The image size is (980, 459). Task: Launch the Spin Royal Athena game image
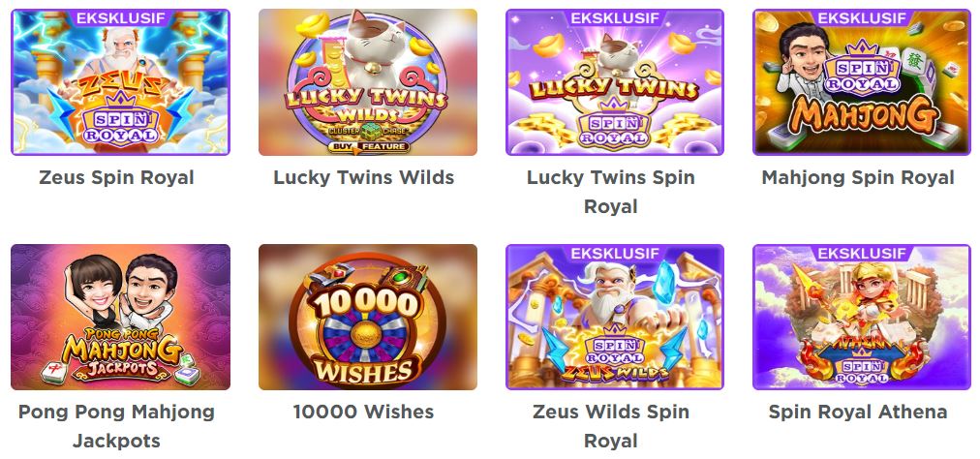[x=862, y=317]
